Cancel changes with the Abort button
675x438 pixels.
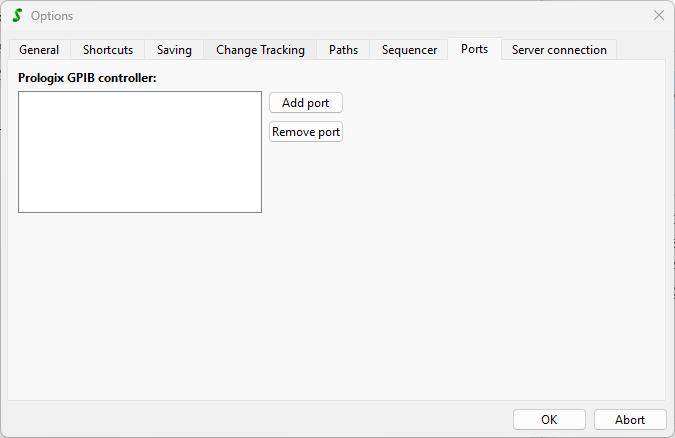click(x=630, y=420)
